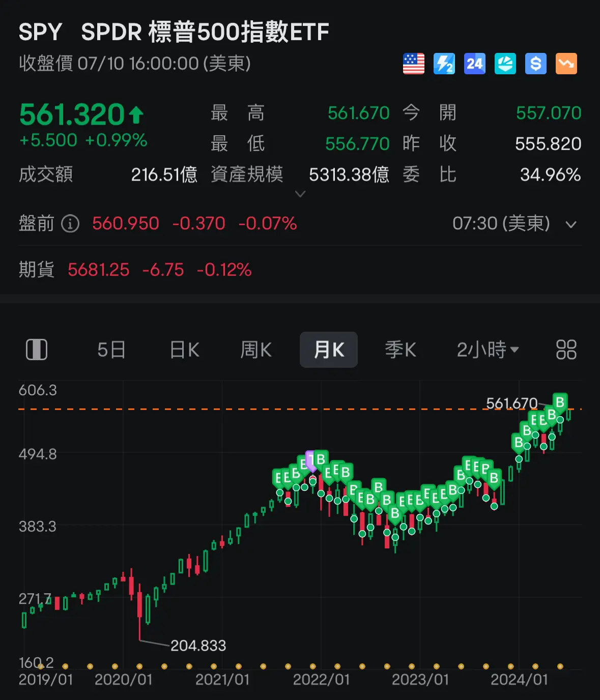Image resolution: width=600 pixels, height=700 pixels.
Task: Tap the 2021/01 date axis label
Action: tap(222, 680)
